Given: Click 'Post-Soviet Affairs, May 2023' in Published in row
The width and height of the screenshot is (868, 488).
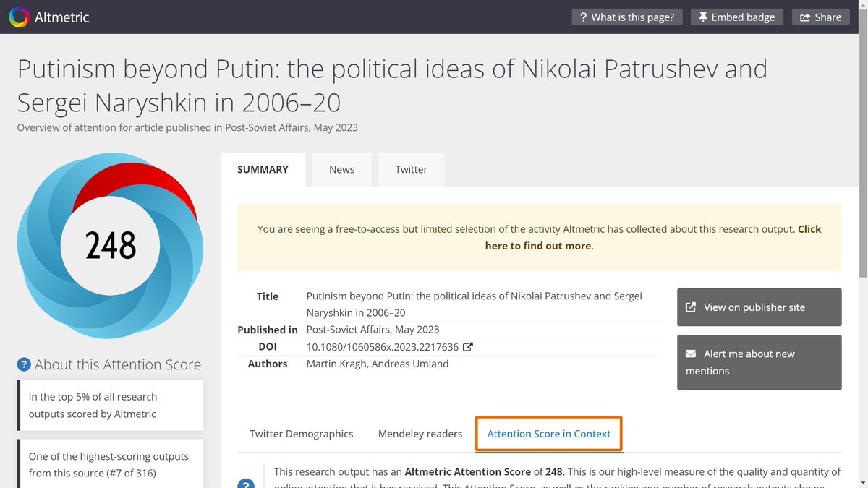Looking at the screenshot, I should 373,330.
